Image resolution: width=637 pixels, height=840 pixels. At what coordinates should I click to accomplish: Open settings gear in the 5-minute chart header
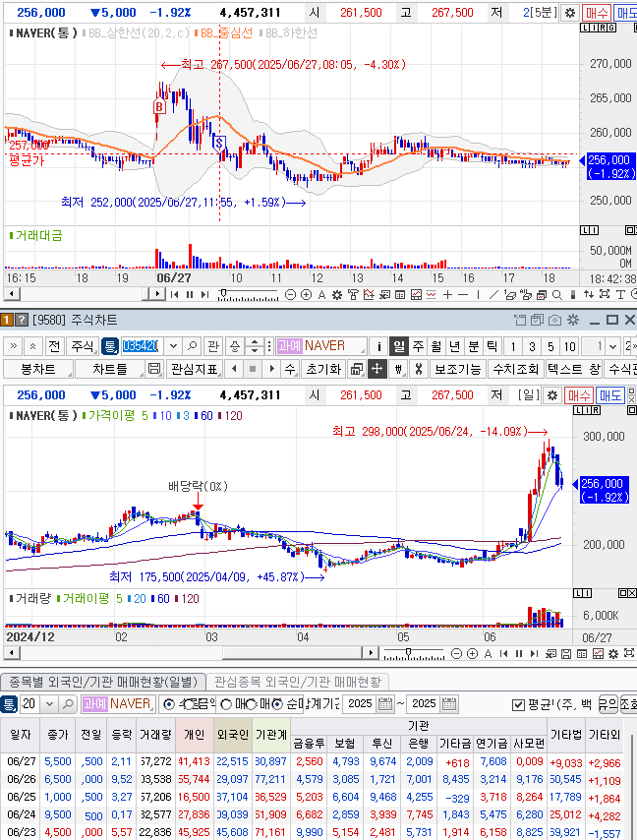tap(570, 13)
